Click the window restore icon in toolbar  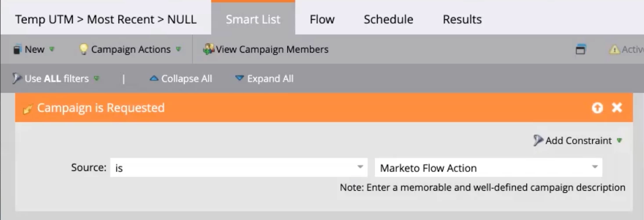click(581, 50)
